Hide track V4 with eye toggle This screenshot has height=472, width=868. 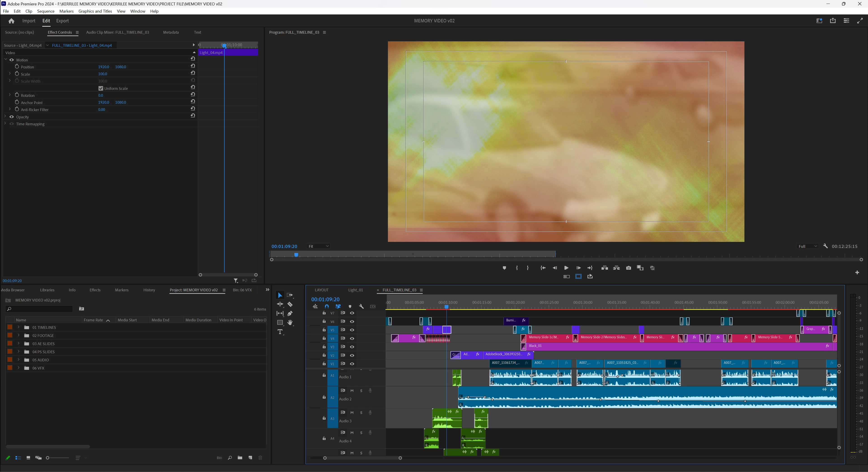352,338
